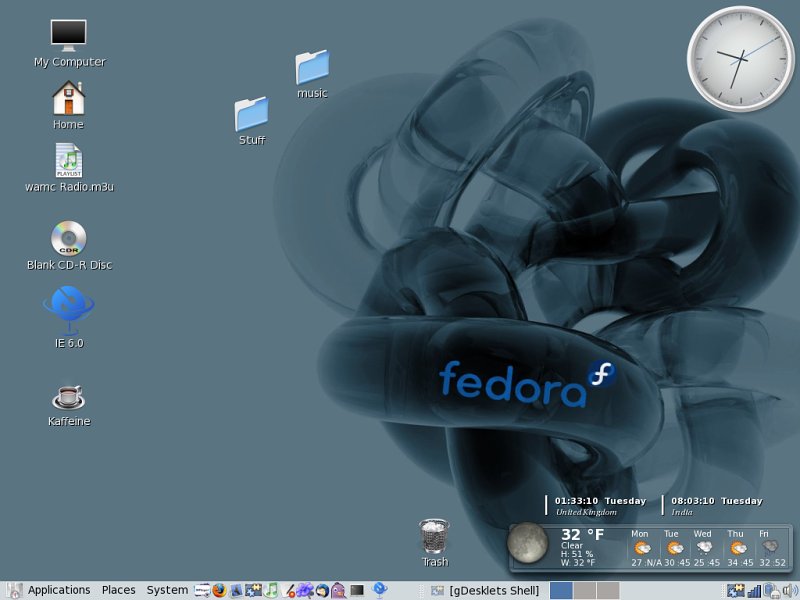Viewport: 800px width, 600px height.
Task: Switch to the second workspace
Action: [x=585, y=590]
